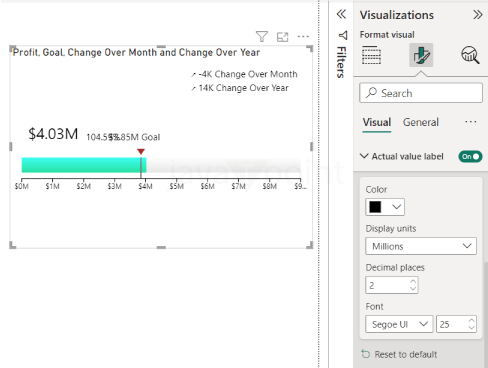The height and width of the screenshot is (368, 488).
Task: Click the vertical Filters pane label
Action: (x=341, y=62)
